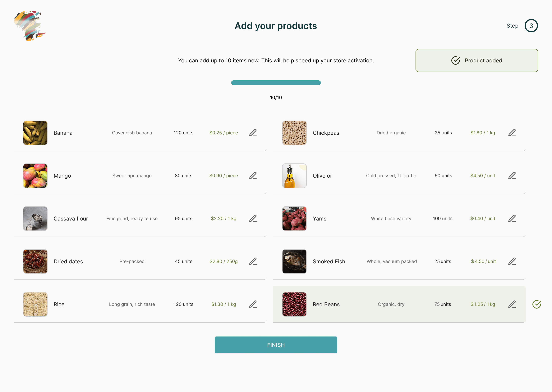Click the pencil icon for Mango
This screenshot has width=552, height=392.
(253, 176)
